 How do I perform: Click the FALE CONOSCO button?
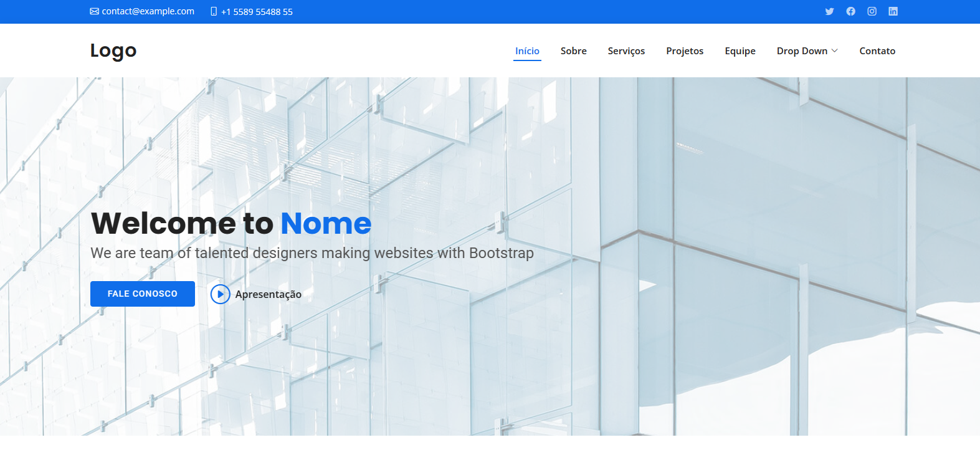pyautogui.click(x=143, y=294)
